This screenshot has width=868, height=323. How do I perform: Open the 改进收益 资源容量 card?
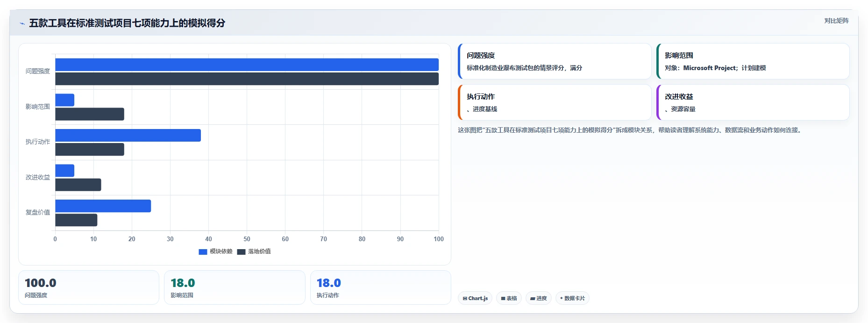pos(753,102)
